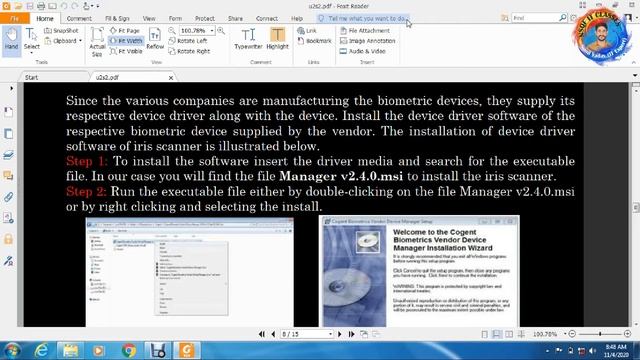Open the status bar zoom level dropdown

click(565, 334)
